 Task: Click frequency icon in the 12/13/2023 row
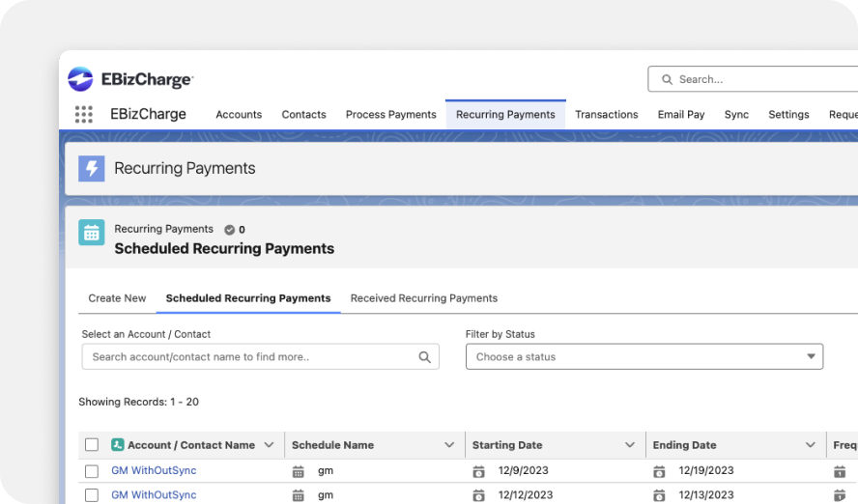840,496
